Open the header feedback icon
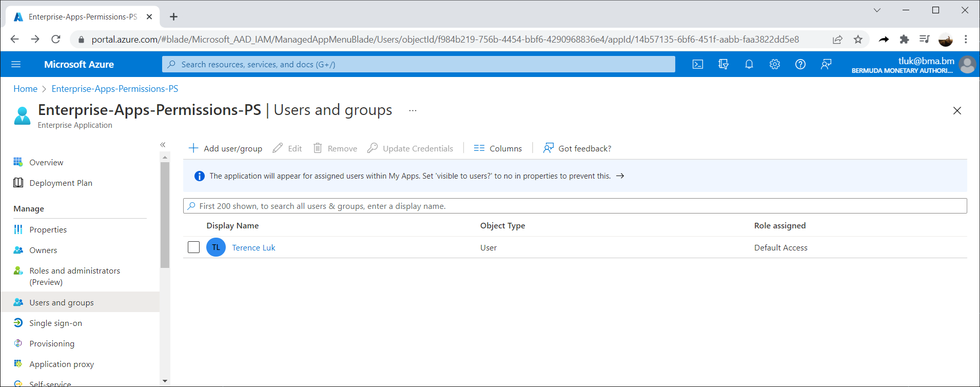 (x=826, y=64)
